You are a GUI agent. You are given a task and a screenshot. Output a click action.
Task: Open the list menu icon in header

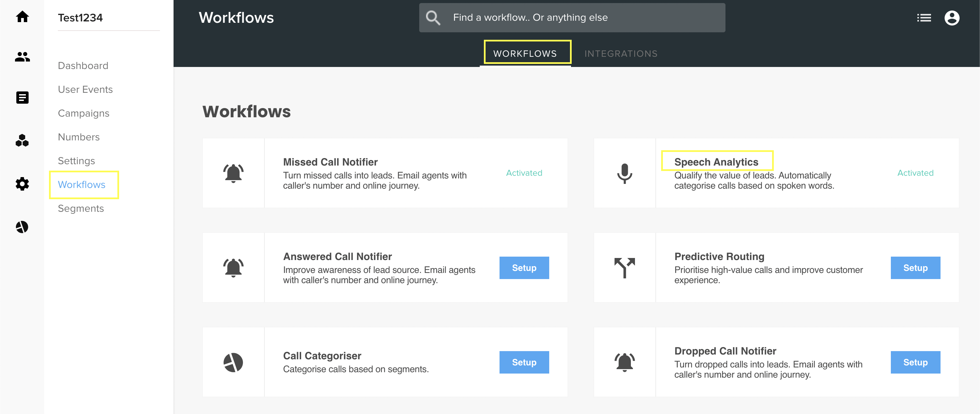[x=924, y=17]
